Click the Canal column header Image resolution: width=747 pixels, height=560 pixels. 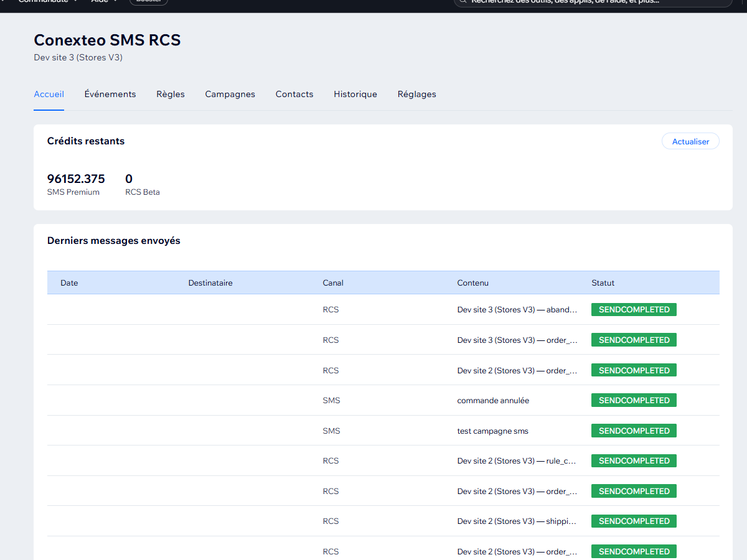[x=333, y=282]
